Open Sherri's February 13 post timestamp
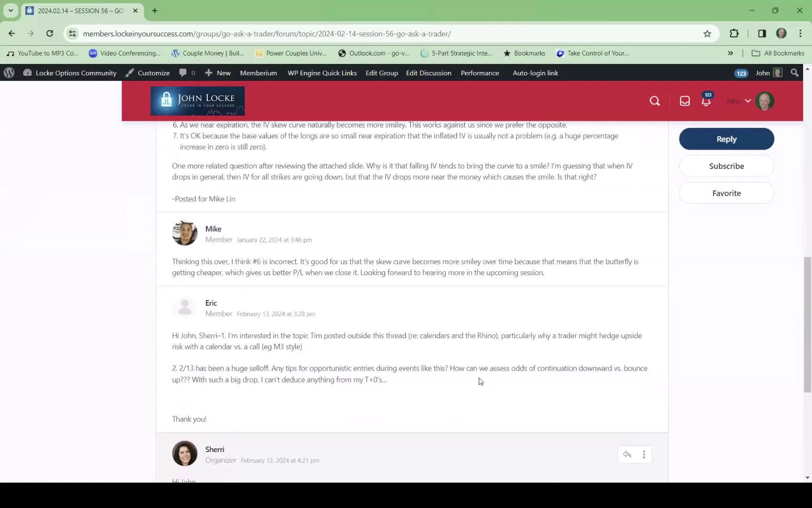Image resolution: width=812 pixels, height=508 pixels. (280, 460)
